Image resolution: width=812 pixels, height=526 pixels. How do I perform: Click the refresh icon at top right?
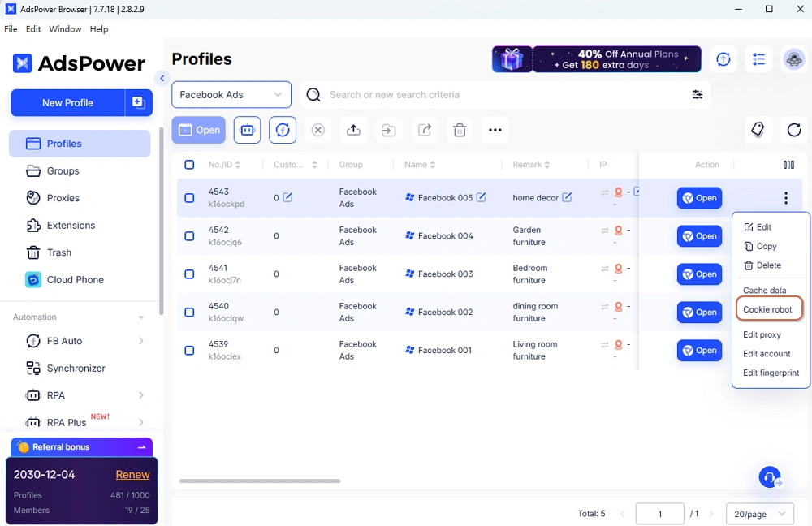(794, 130)
